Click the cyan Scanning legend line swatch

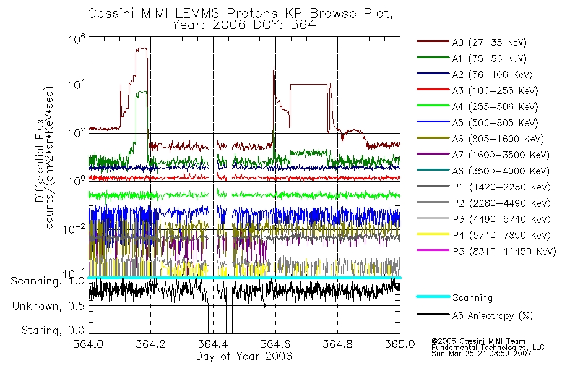pos(433,296)
